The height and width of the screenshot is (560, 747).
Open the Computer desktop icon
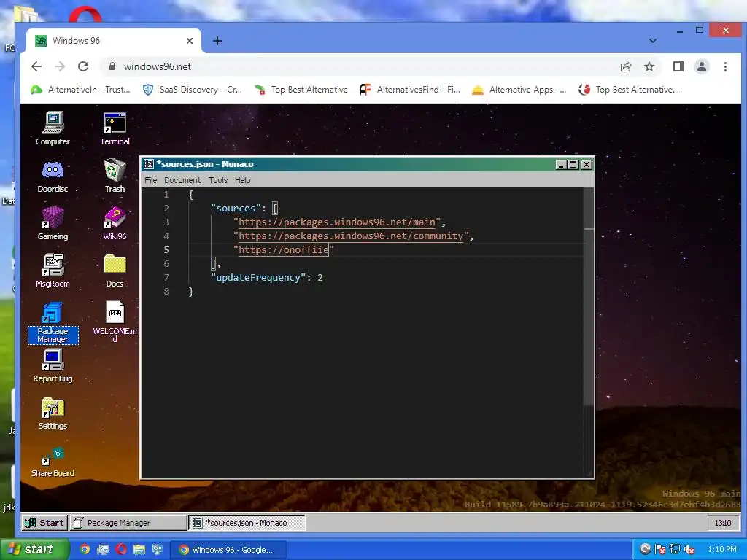point(53,128)
